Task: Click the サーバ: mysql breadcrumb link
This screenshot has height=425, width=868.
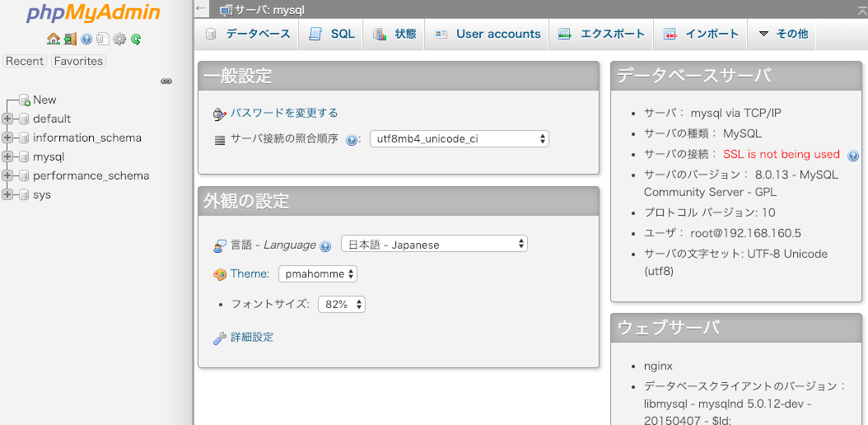Action: point(269,10)
